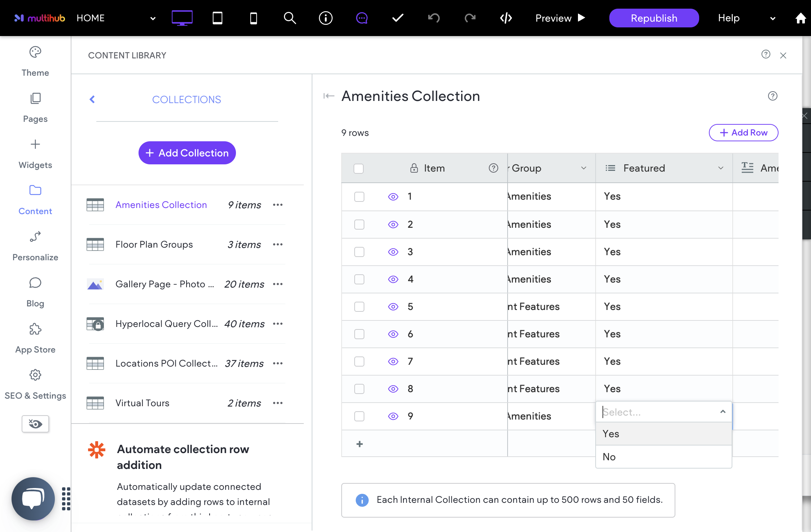Choose No in the Featured dropdown list
The width and height of the screenshot is (811, 532).
(x=664, y=457)
